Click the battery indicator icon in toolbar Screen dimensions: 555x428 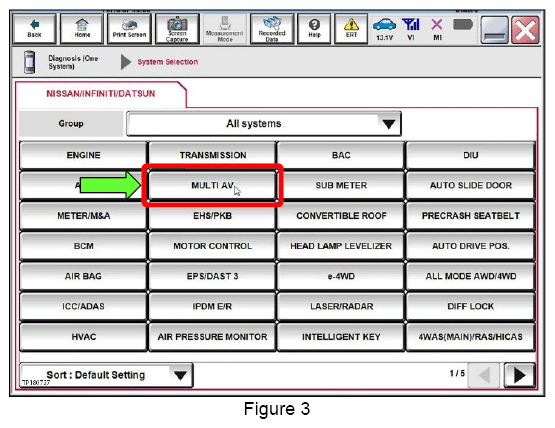coord(463,25)
